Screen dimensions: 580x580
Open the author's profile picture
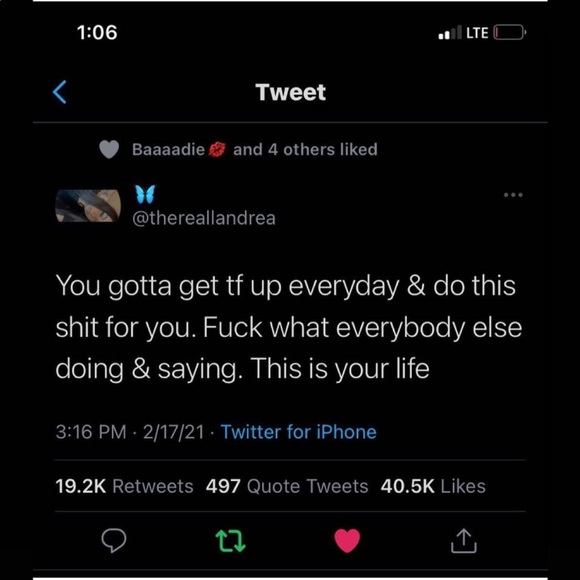pos(88,206)
